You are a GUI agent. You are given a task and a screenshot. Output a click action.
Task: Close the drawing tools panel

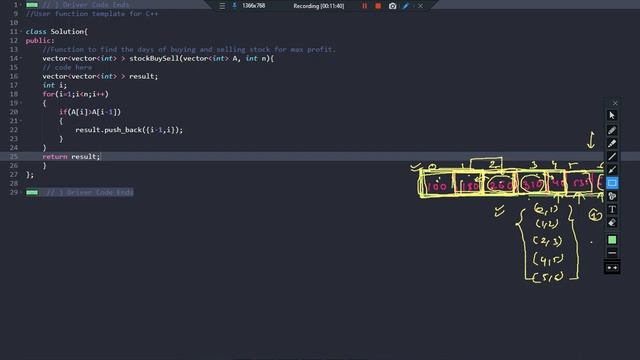pos(615,103)
